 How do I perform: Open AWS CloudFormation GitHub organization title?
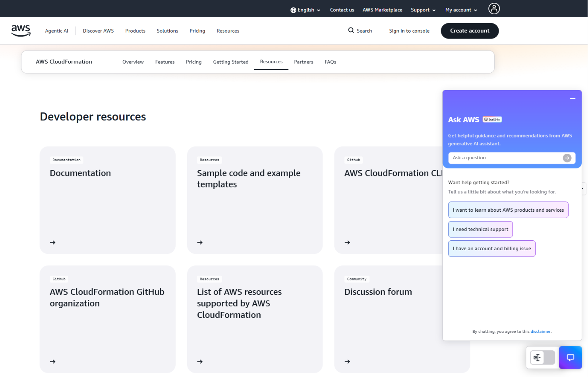[107, 297]
